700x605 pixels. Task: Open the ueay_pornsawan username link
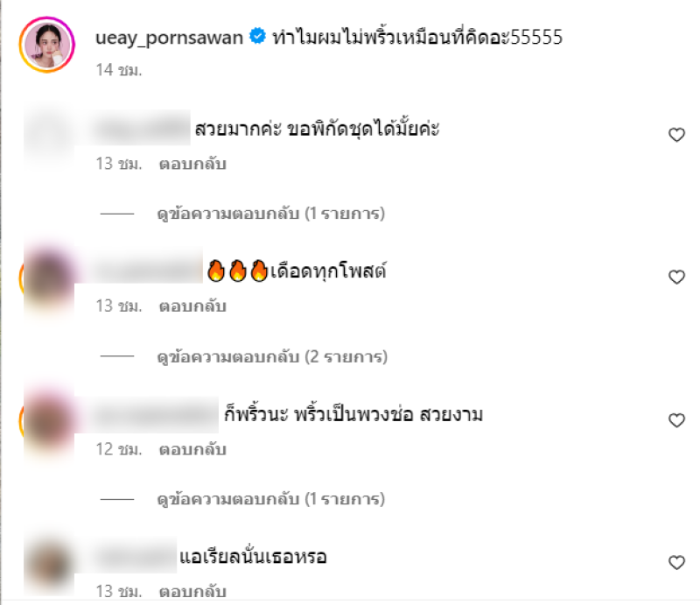169,38
